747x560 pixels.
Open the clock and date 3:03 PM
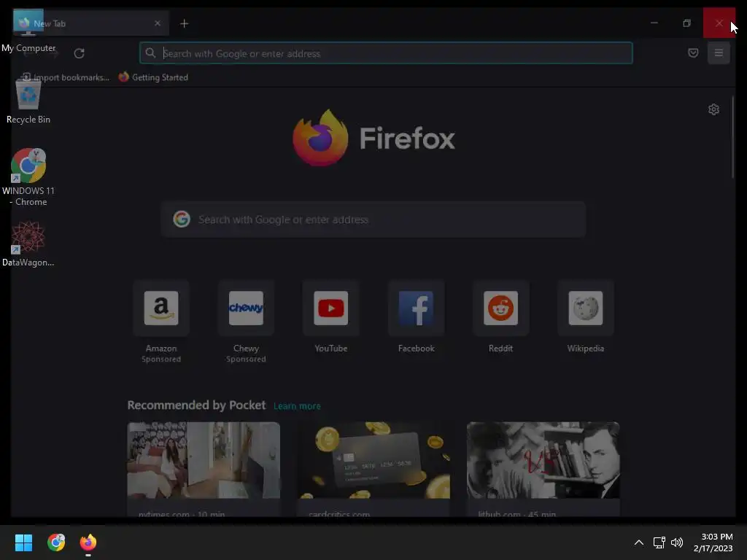pyautogui.click(x=713, y=542)
